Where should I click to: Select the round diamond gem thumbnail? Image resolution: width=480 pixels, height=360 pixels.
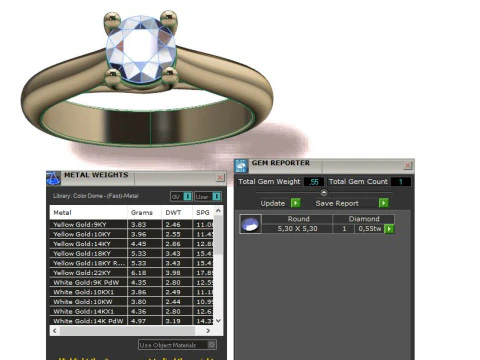coord(250,224)
